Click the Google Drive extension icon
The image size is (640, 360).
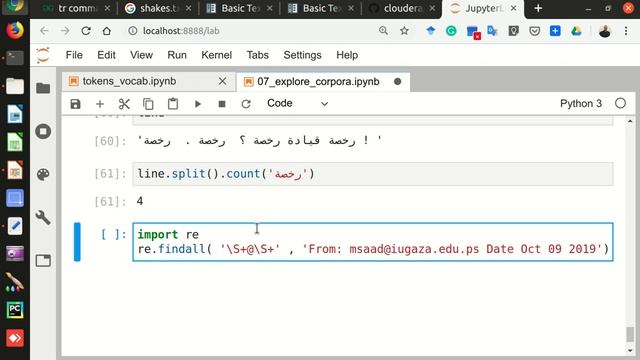[x=576, y=31]
